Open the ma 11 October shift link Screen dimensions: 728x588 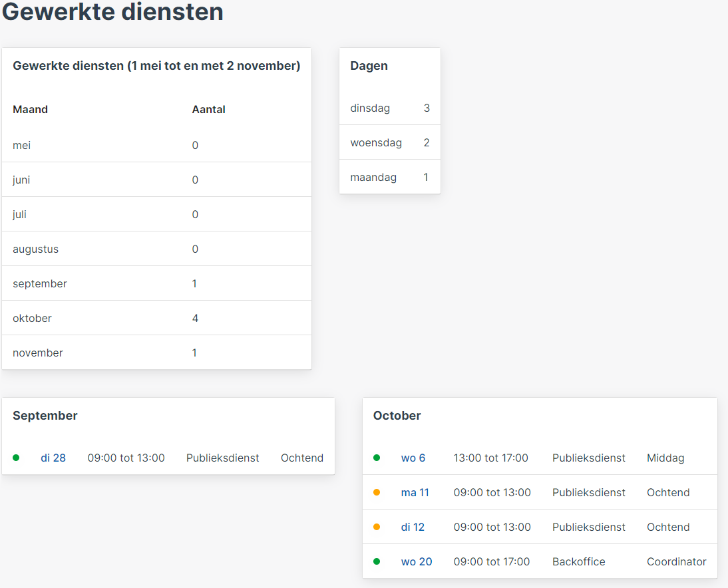415,492
